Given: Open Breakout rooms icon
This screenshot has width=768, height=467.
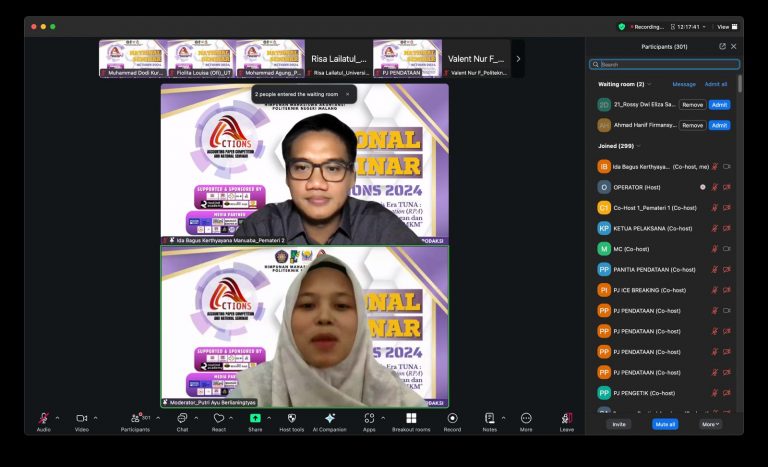Looking at the screenshot, I should (411, 418).
